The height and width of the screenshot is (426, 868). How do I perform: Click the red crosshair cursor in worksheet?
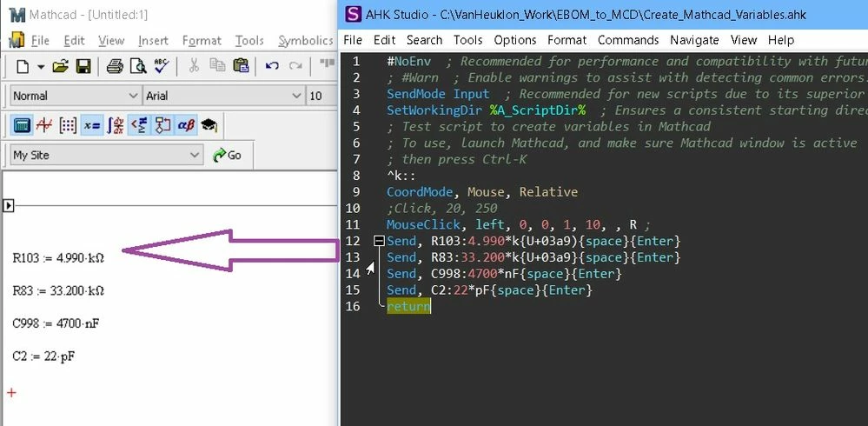pyautogui.click(x=11, y=393)
